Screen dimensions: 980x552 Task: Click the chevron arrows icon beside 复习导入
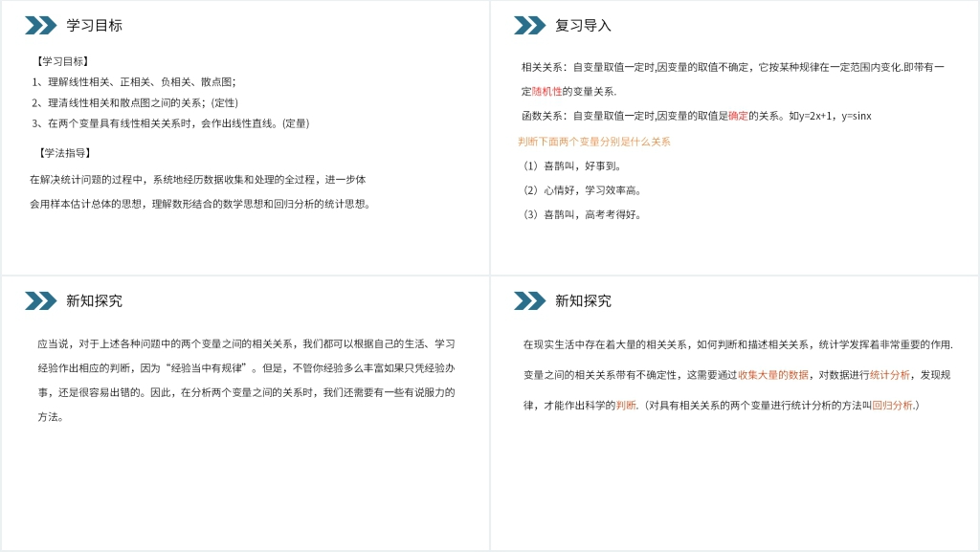pos(529,26)
